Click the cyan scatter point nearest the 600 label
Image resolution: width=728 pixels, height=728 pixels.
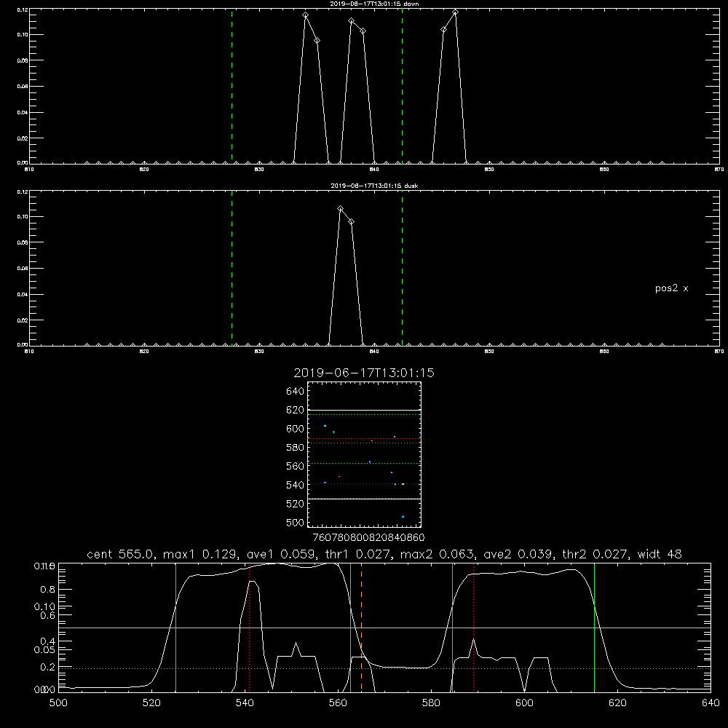[325, 426]
